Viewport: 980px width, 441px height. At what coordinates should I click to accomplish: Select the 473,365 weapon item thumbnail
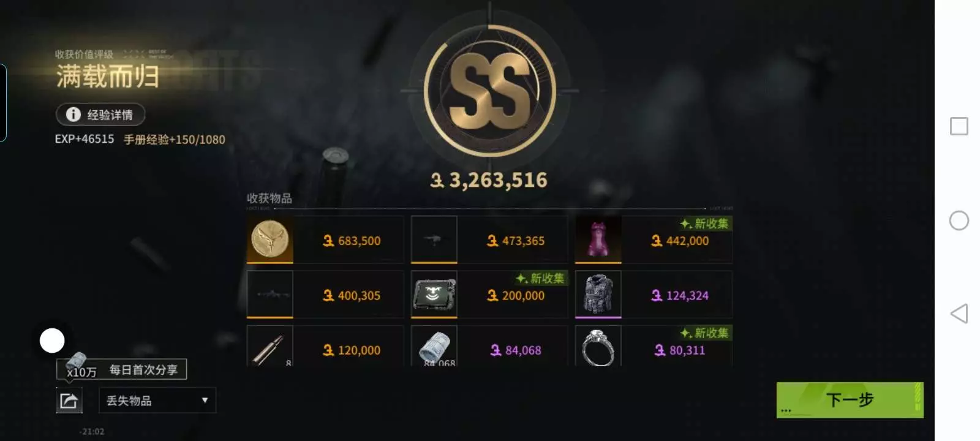click(434, 239)
